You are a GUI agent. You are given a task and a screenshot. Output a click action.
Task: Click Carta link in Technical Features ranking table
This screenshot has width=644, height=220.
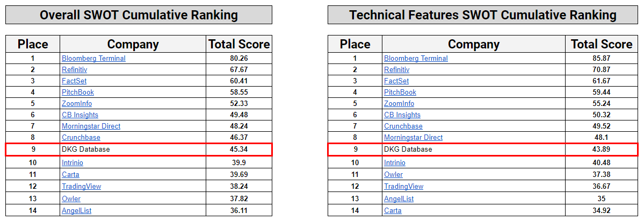pyautogui.click(x=393, y=210)
